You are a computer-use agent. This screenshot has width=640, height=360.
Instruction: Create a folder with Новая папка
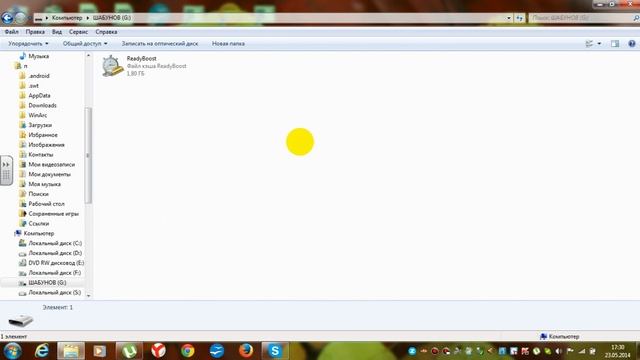[228, 44]
